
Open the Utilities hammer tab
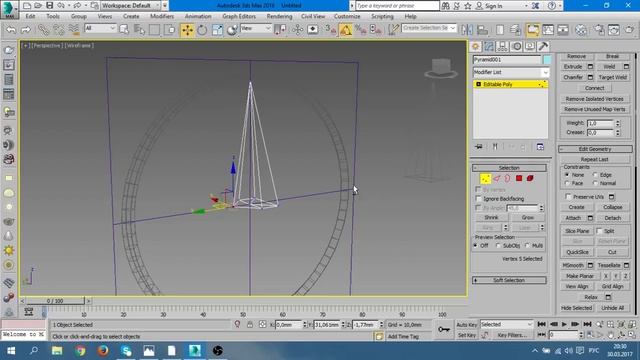pyautogui.click(x=543, y=47)
